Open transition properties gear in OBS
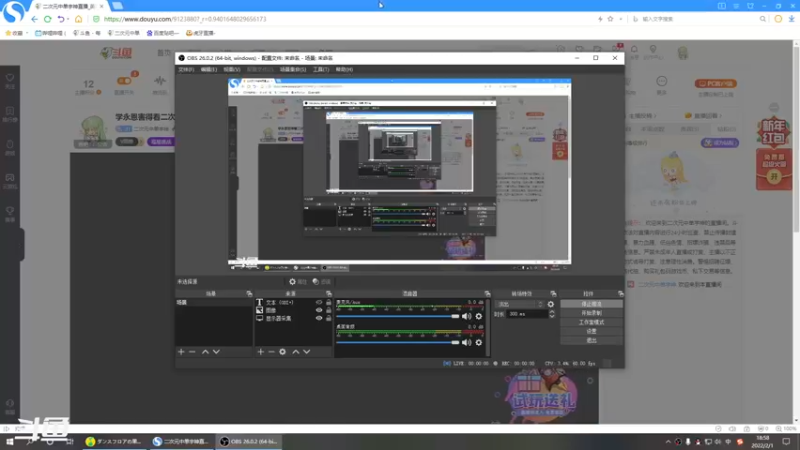Image resolution: width=800 pixels, height=450 pixels. tap(551, 304)
